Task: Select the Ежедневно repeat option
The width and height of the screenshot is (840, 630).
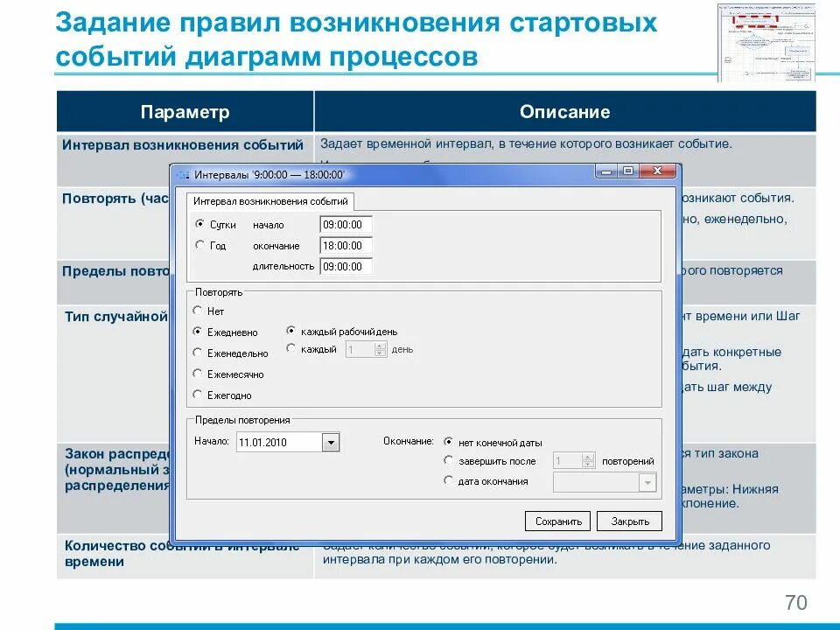Action: tap(197, 332)
